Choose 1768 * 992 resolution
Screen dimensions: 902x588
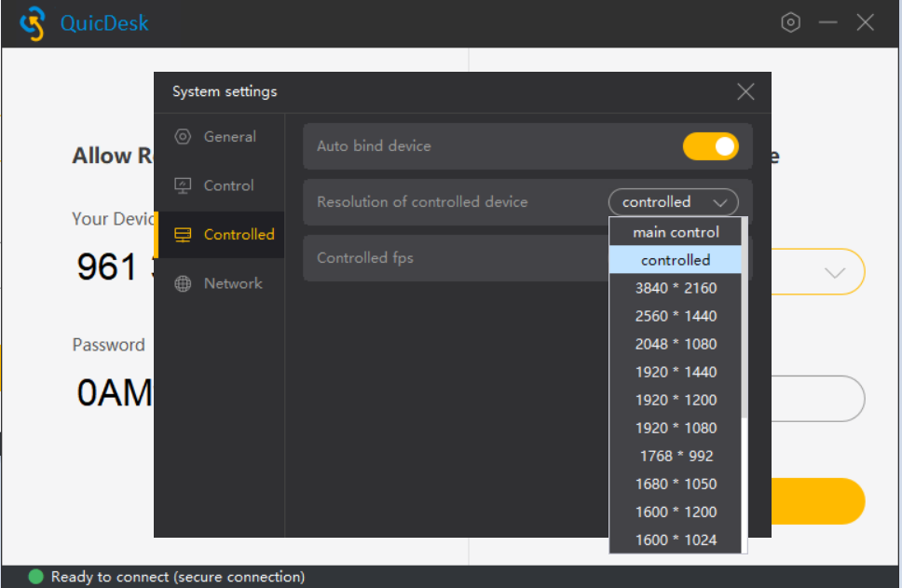pos(676,457)
